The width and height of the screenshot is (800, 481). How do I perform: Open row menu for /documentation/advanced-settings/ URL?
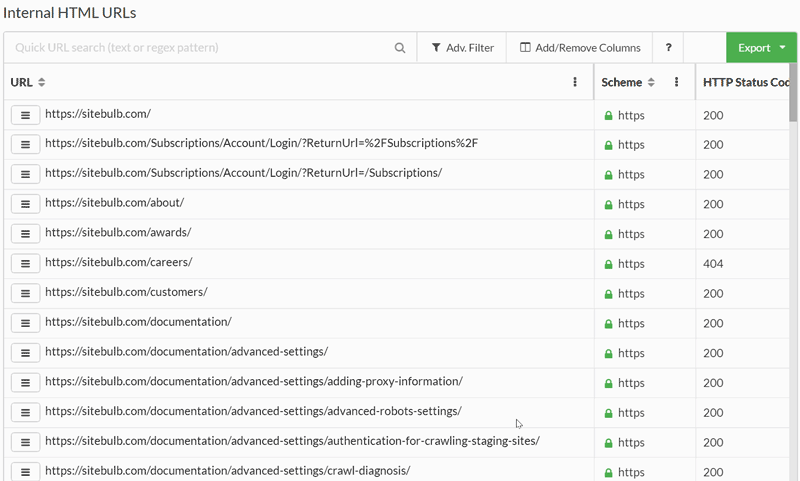click(26, 353)
